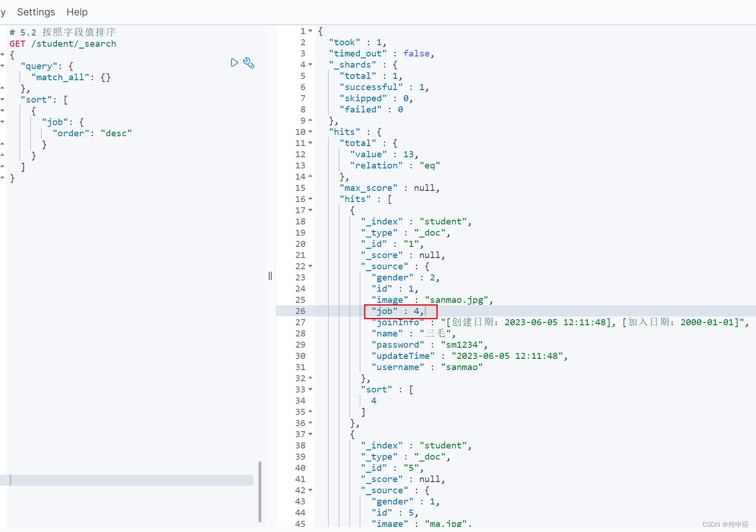Collapse "_shards" fold arrow at line 4

click(310, 65)
